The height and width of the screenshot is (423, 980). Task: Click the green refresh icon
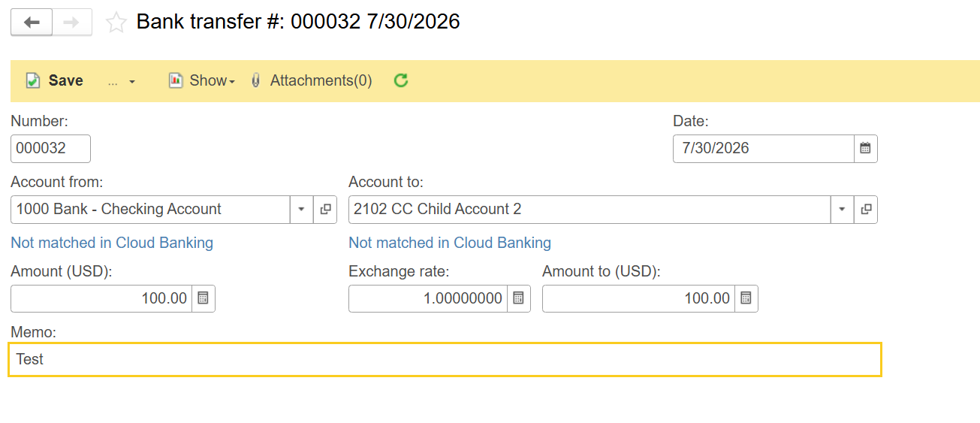401,80
